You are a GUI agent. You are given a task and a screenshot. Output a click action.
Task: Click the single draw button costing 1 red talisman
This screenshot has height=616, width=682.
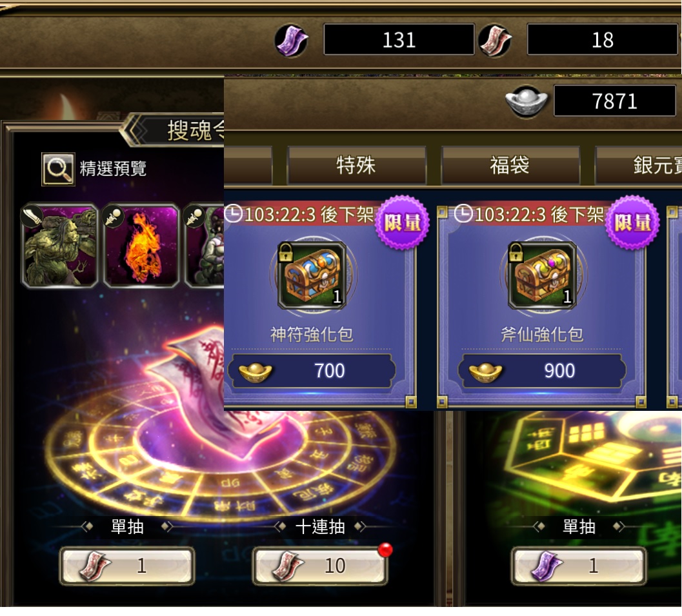pos(127,566)
